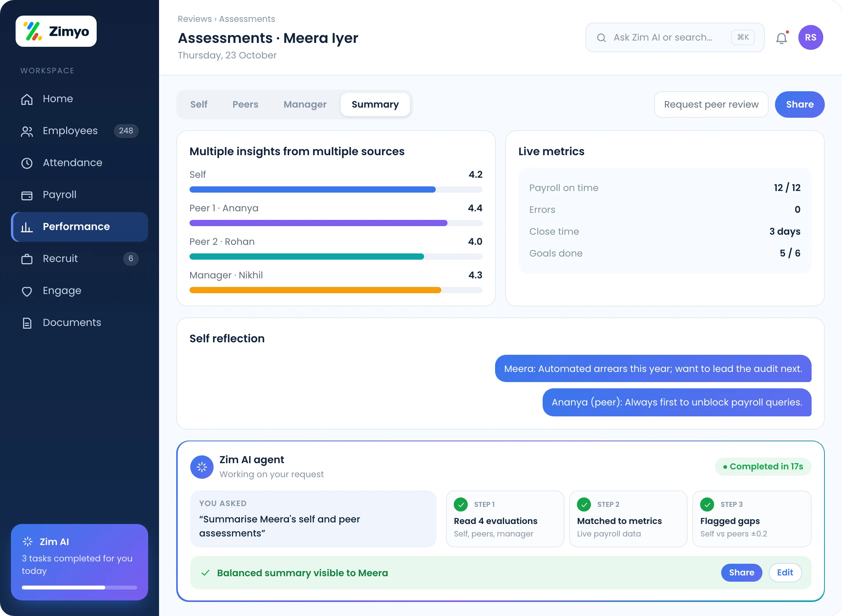Click the Step 3 green checkmark
This screenshot has height=616, width=842.
(x=707, y=504)
